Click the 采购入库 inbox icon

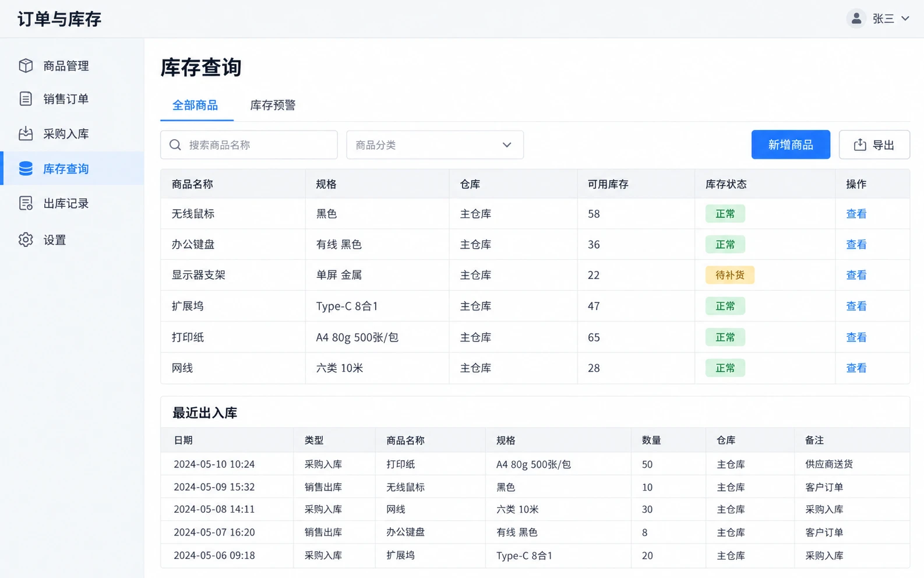point(26,134)
